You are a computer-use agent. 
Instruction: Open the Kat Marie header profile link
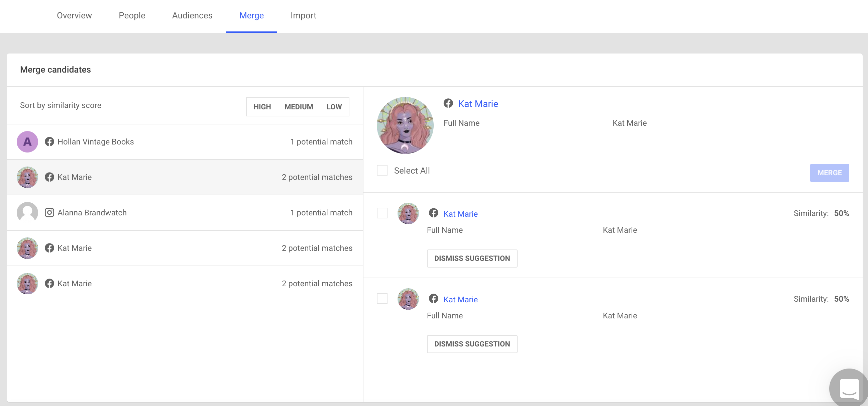(x=478, y=104)
